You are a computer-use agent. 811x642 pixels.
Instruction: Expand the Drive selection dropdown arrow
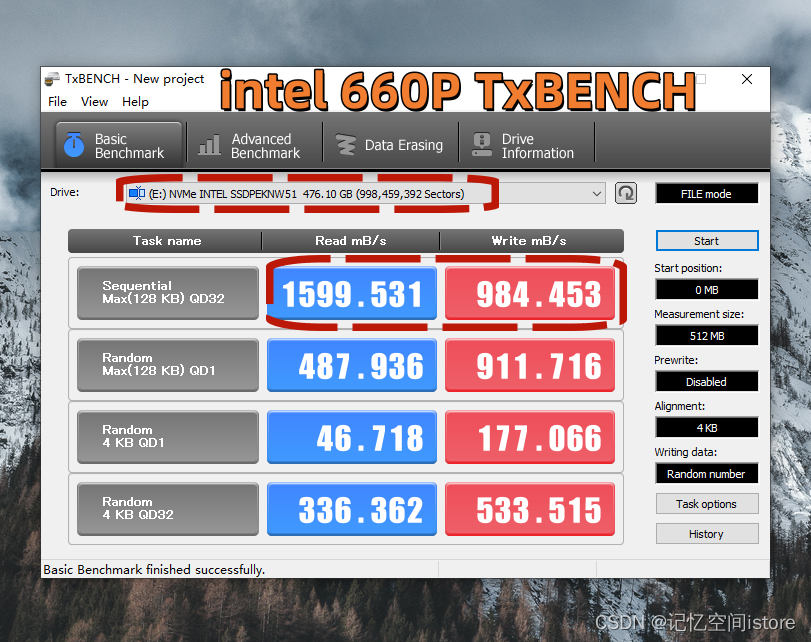tap(596, 194)
